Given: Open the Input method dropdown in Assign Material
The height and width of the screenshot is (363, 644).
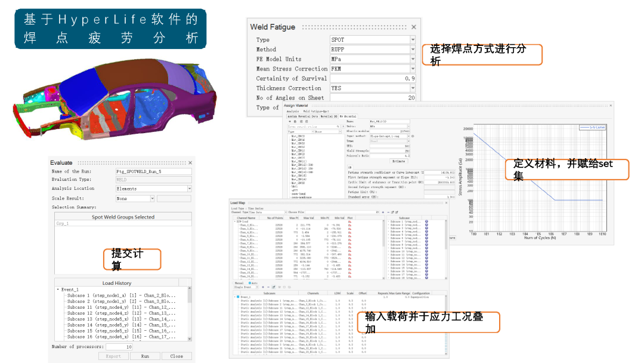Looking at the screenshot, I should (390, 136).
